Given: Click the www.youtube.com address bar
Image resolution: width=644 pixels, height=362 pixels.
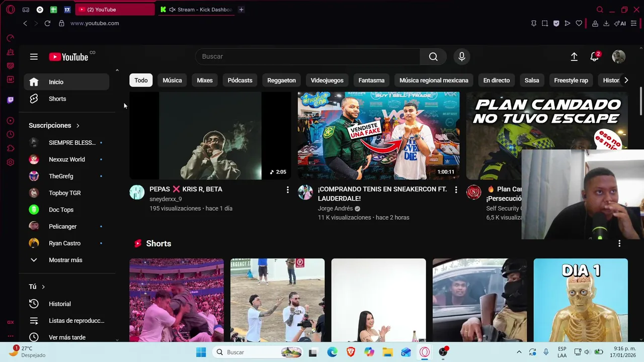Looking at the screenshot, I should click(x=95, y=23).
